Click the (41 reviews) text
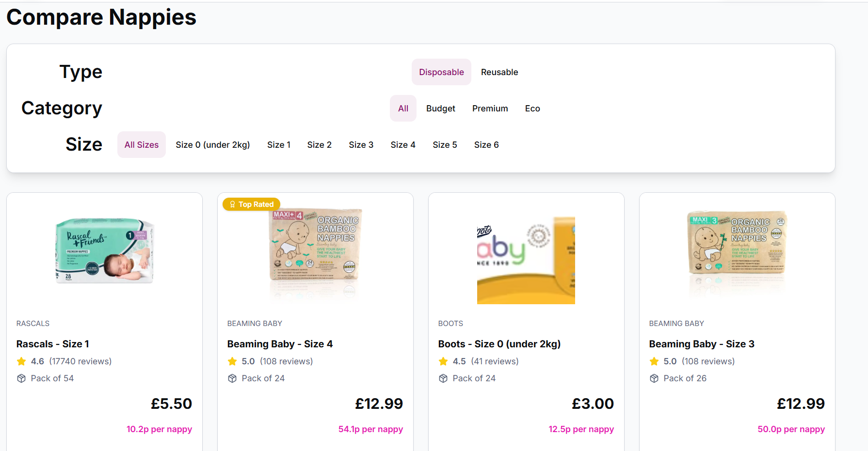This screenshot has height=451, width=868. pos(495,361)
